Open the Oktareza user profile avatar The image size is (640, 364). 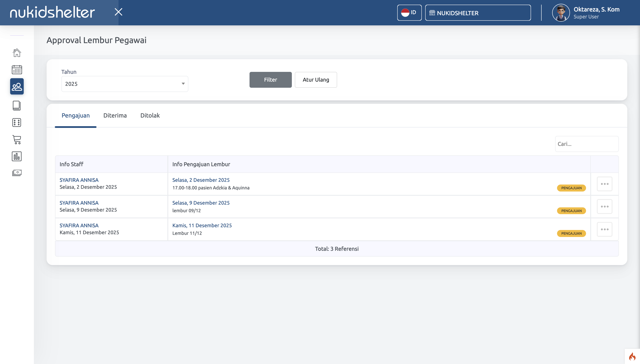coord(561,13)
